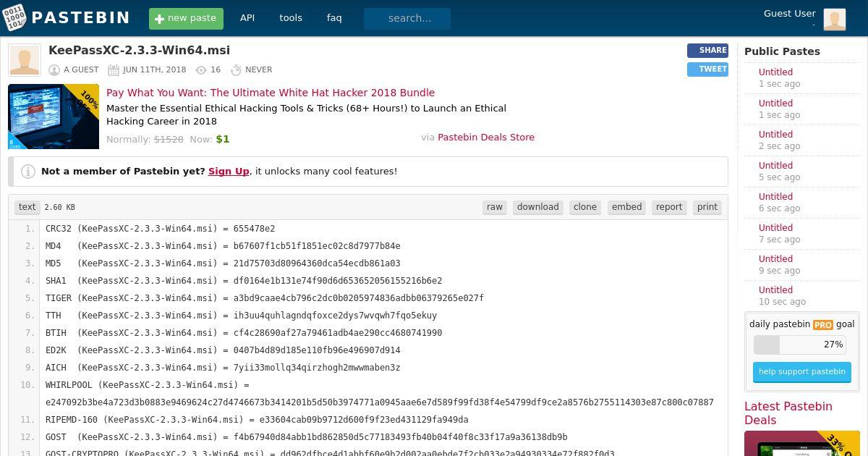Click the JUN 11TH, 2018 date text

154,70
